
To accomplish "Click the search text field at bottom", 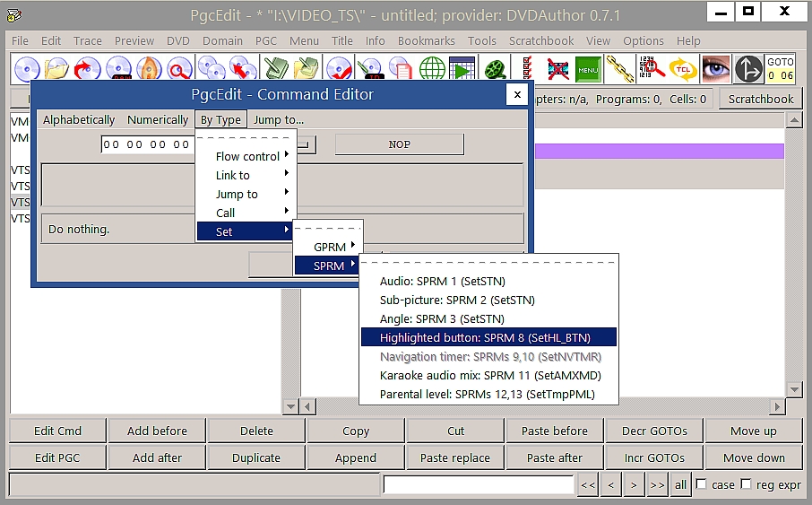I will coord(479,484).
